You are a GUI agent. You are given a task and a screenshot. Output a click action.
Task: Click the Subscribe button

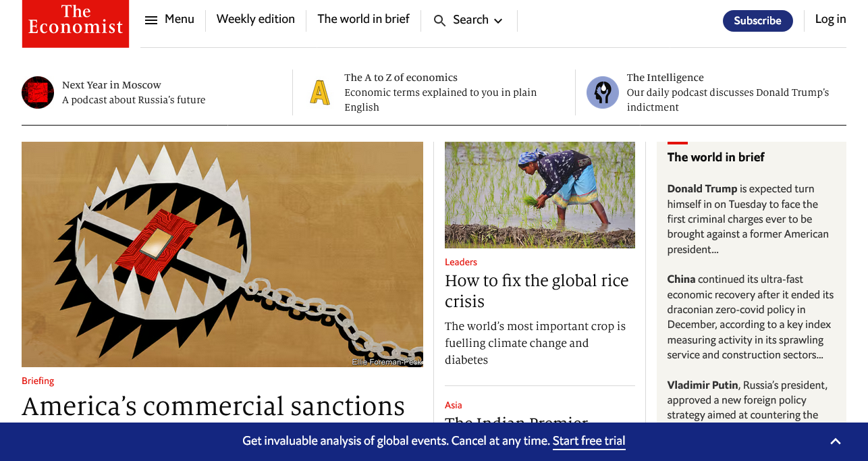pyautogui.click(x=758, y=21)
